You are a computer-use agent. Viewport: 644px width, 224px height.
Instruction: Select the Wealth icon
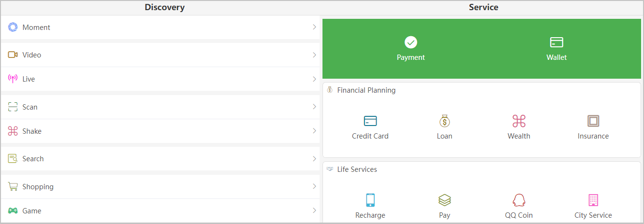point(519,121)
